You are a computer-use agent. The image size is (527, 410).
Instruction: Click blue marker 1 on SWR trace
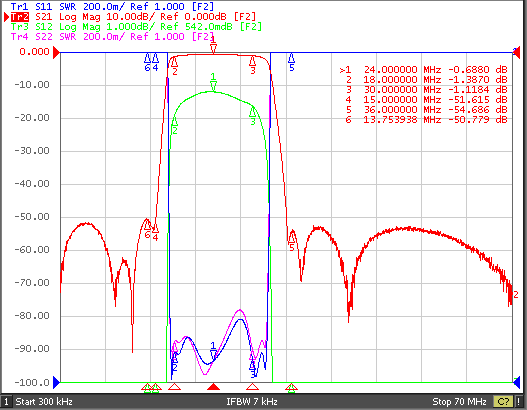click(x=213, y=350)
